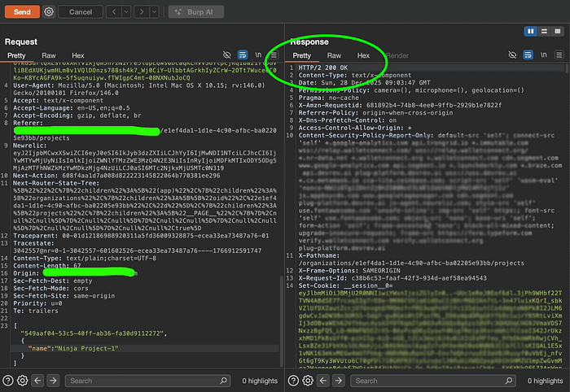Image resolution: width=570 pixels, height=392 pixels.
Task: Click next match arrow in Response search
Action: coord(339,381)
